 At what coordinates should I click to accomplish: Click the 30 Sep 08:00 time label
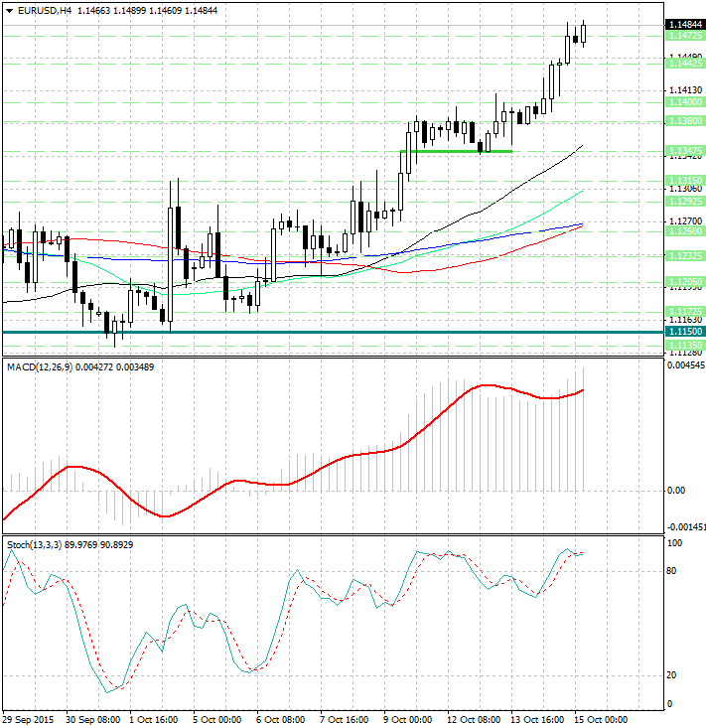(92, 720)
